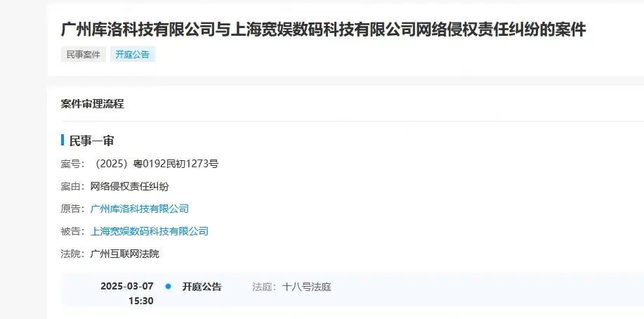Click the 案件审理流程 section heading

(x=93, y=104)
